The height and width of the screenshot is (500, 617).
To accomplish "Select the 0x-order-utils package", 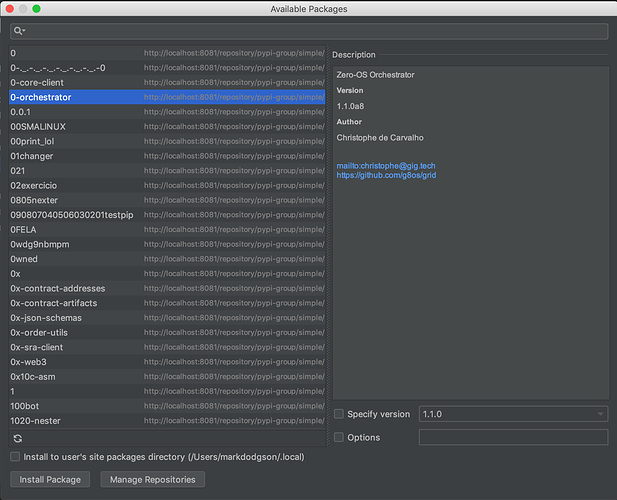I will (167, 332).
